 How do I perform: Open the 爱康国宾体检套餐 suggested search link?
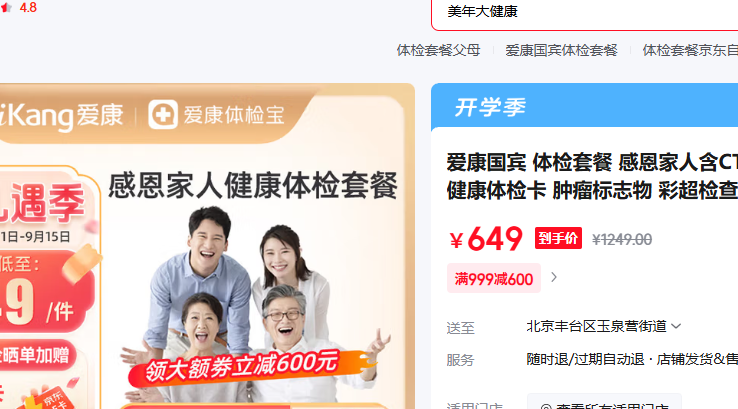tap(562, 50)
